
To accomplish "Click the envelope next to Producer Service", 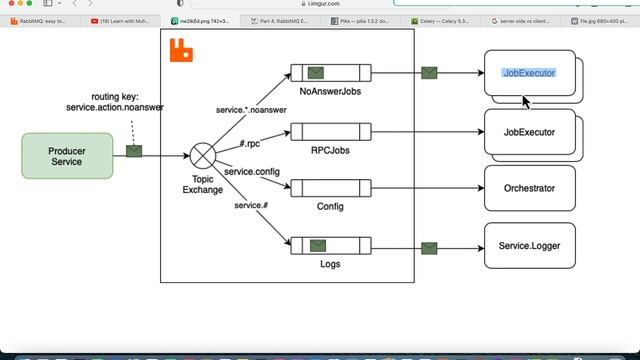I will coord(134,151).
